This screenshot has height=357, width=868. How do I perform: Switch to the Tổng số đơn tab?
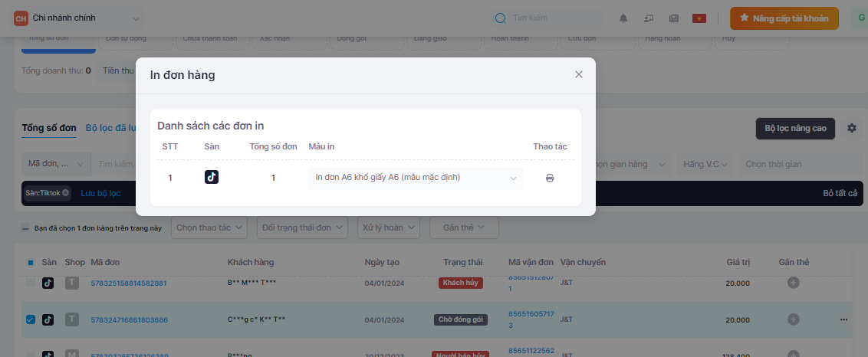pos(49,128)
